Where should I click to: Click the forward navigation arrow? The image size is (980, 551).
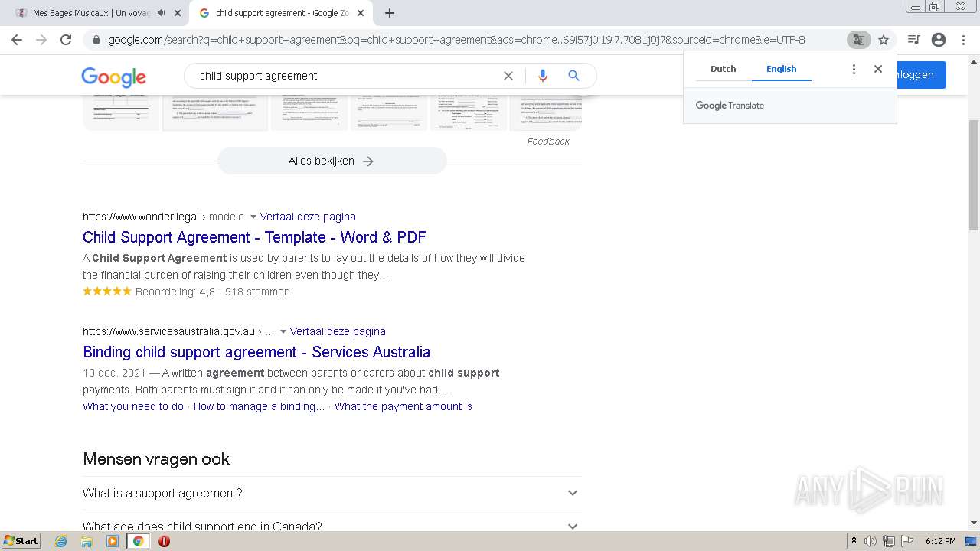click(x=41, y=40)
